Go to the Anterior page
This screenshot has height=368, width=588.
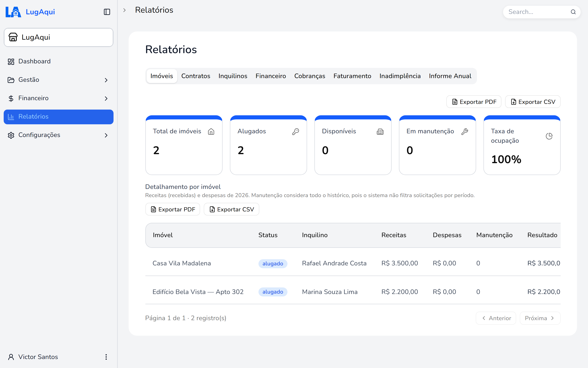pos(496,318)
